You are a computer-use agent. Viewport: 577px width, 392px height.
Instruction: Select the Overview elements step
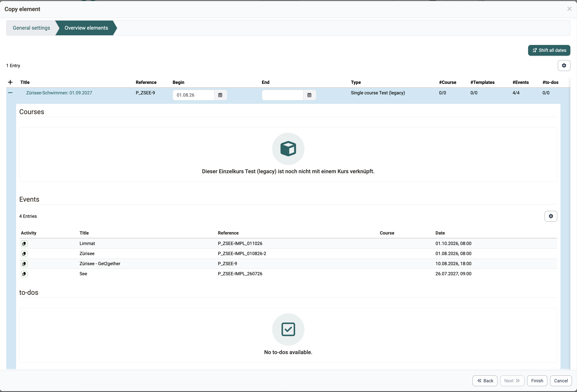[86, 28]
